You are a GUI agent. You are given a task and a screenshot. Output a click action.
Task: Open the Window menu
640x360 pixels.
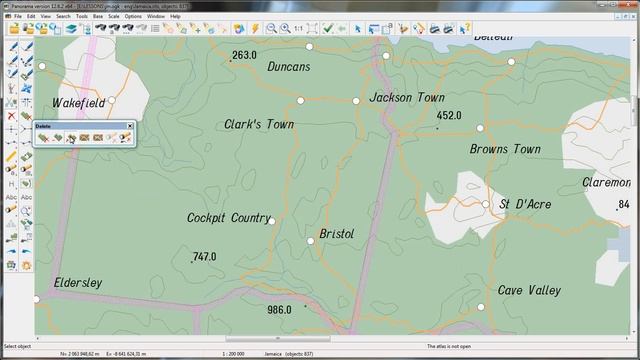coord(156,16)
